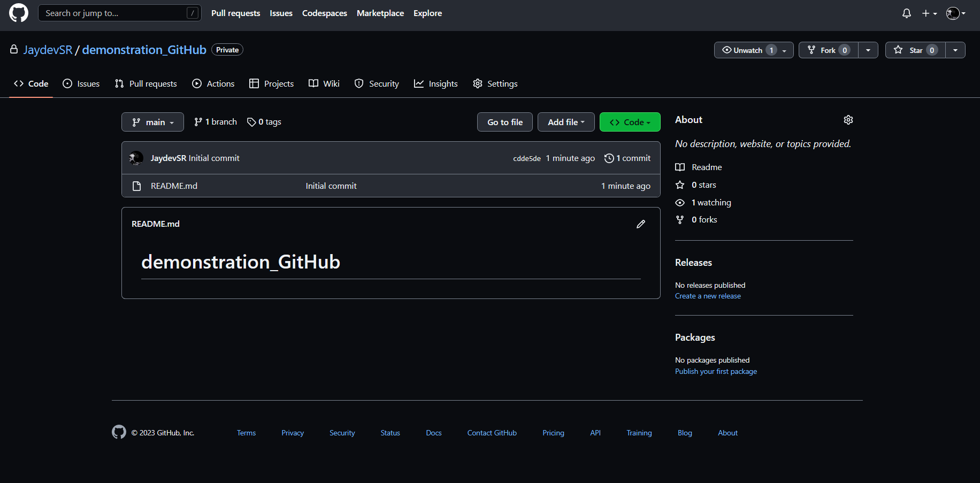Click Create a new release

coord(708,296)
